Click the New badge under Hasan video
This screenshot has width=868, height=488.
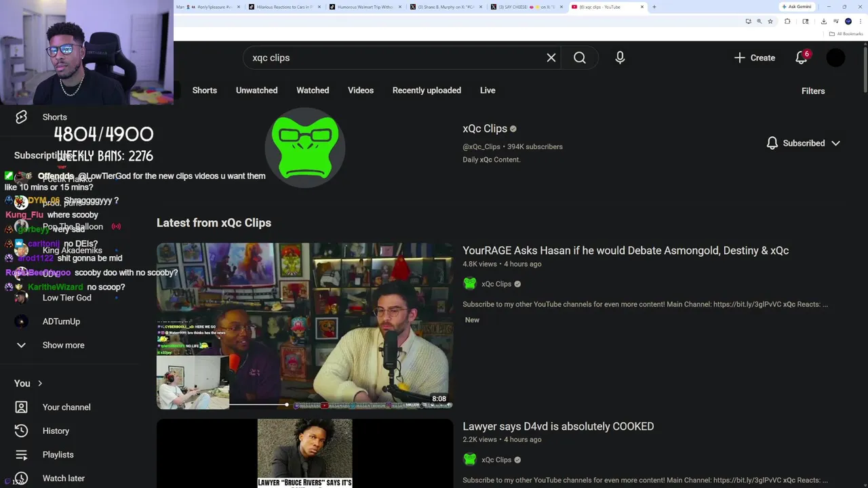click(x=472, y=320)
